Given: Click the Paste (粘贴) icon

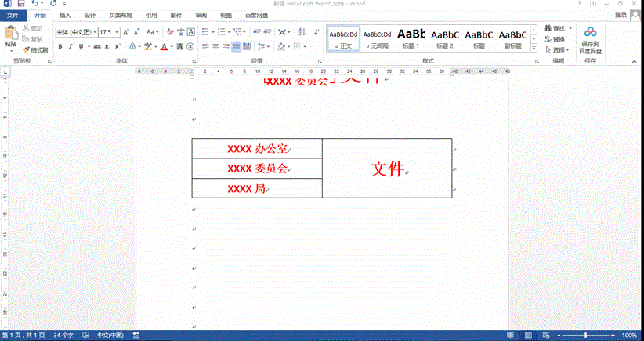Looking at the screenshot, I should coord(10,34).
